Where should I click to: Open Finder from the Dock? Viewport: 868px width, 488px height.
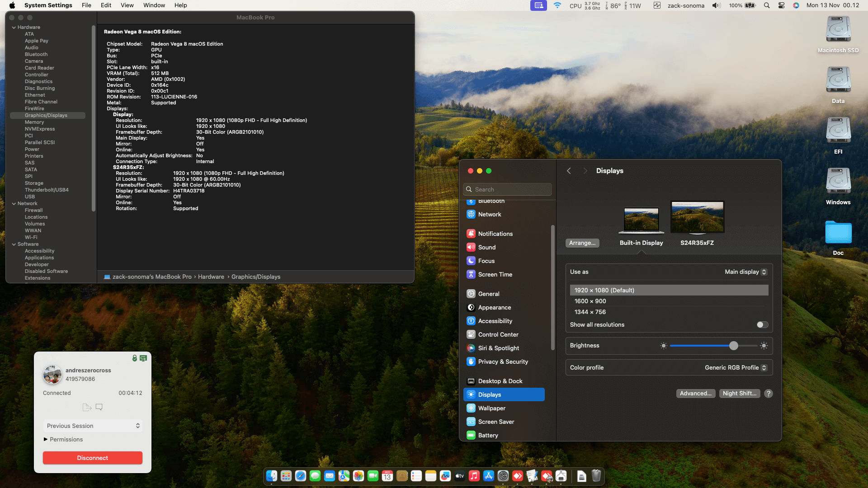tap(272, 476)
